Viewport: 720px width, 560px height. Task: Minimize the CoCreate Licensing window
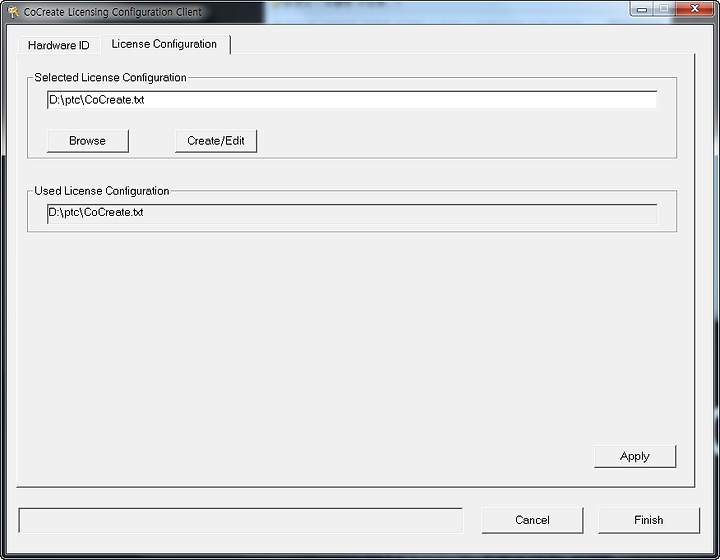642,9
